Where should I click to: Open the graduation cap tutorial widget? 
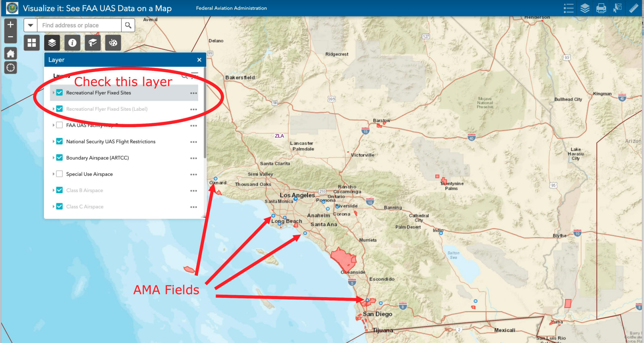93,43
